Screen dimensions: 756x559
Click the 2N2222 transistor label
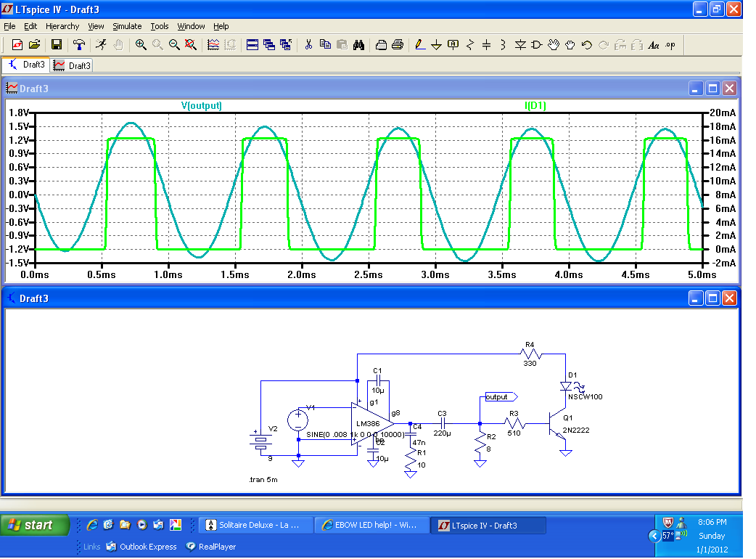tap(575, 431)
